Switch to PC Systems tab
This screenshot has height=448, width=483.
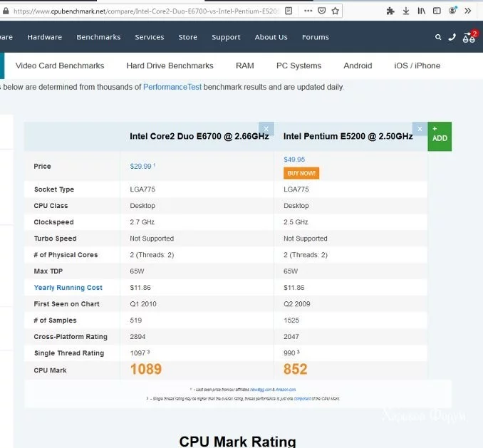tap(298, 66)
